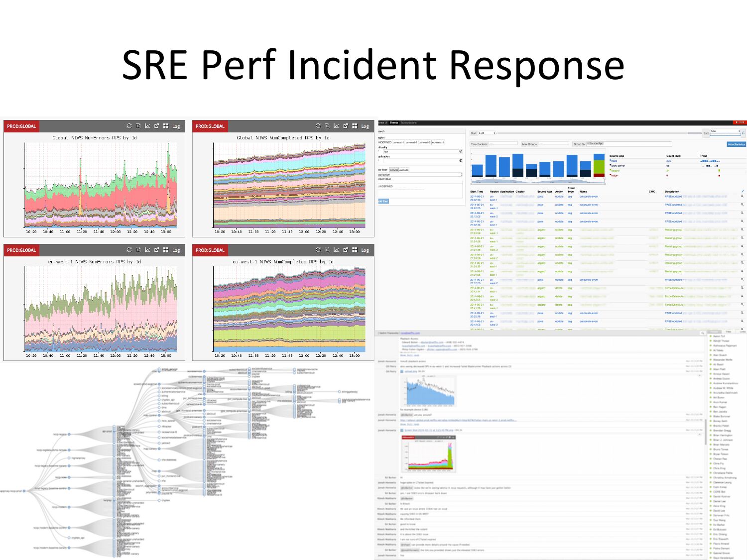Open the add filter application dropdown

click(420, 175)
